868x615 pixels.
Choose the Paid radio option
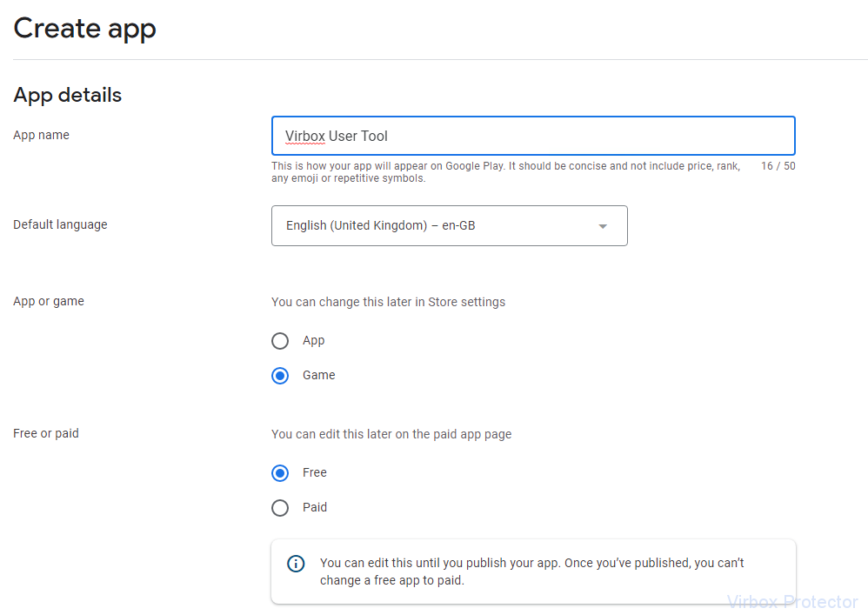(x=280, y=508)
